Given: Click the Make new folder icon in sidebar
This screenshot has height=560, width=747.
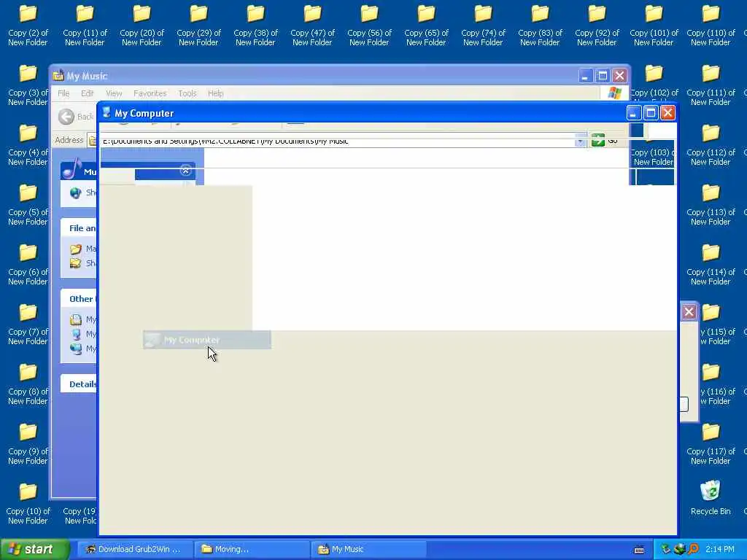Looking at the screenshot, I should (x=76, y=249).
